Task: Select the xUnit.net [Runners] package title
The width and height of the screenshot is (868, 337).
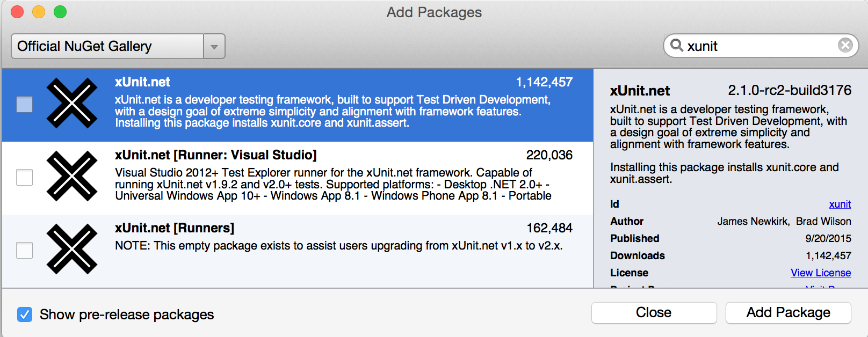Action: [175, 228]
